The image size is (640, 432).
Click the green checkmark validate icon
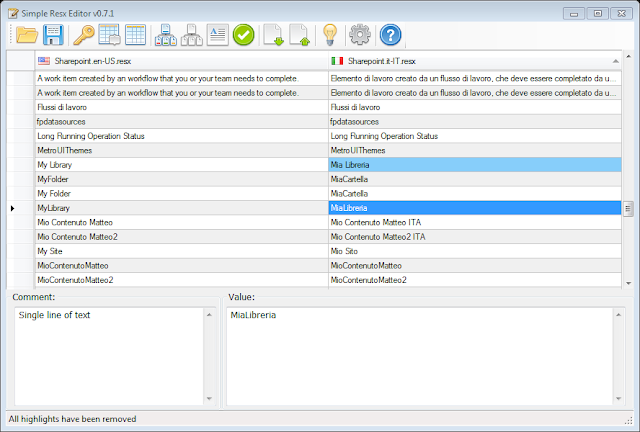244,35
